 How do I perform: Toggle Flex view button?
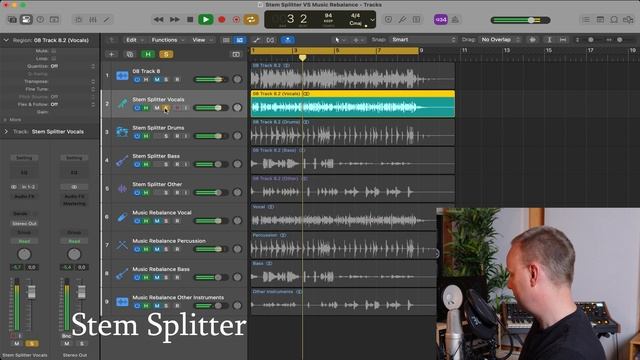(270, 40)
